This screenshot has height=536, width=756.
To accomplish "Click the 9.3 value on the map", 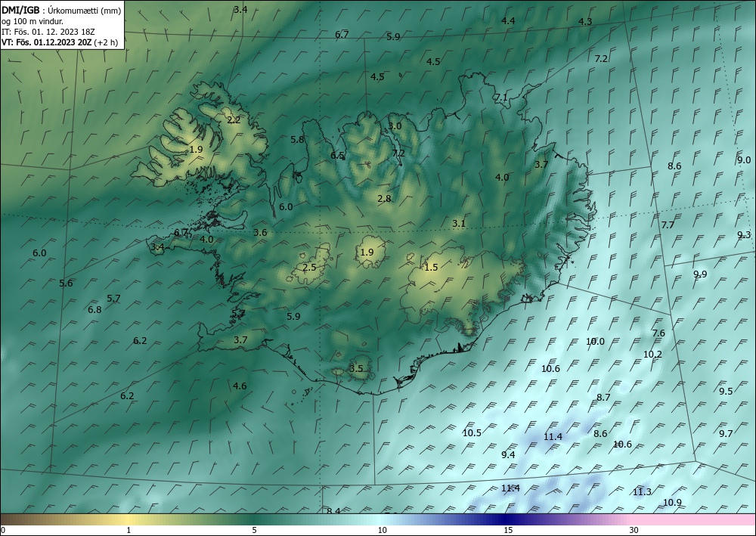I will [x=744, y=235].
